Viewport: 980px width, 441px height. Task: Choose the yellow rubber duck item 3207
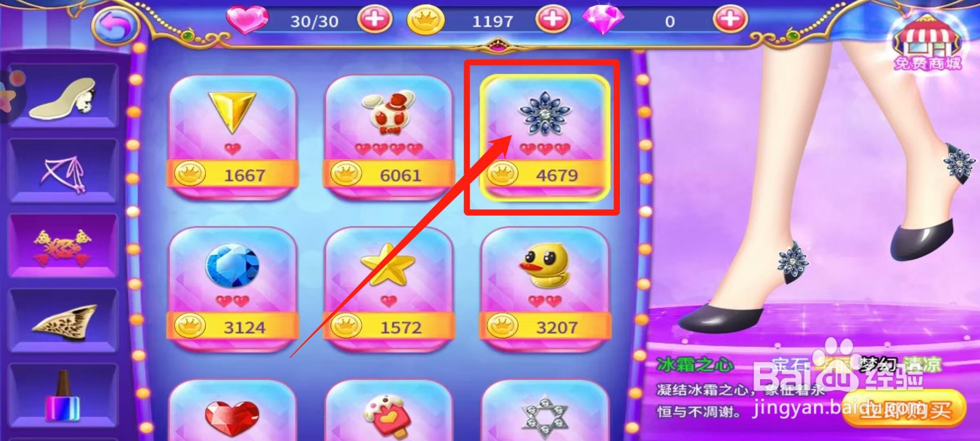coord(545,288)
